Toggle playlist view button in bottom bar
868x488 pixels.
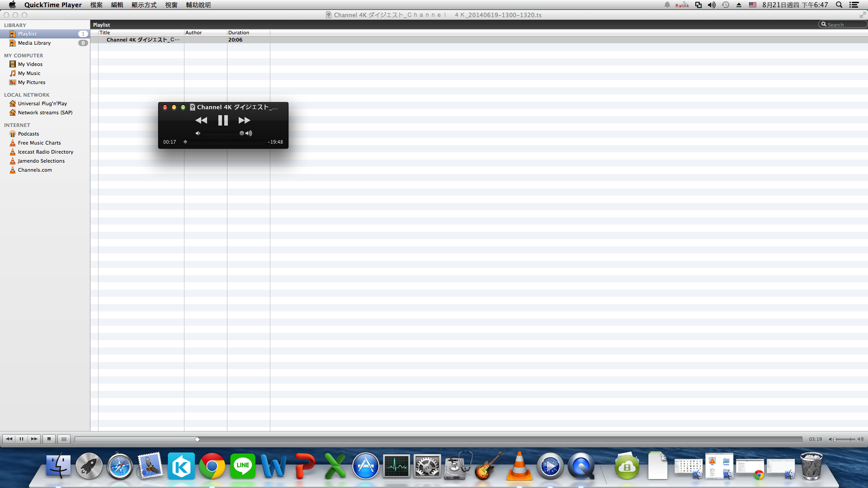64,439
